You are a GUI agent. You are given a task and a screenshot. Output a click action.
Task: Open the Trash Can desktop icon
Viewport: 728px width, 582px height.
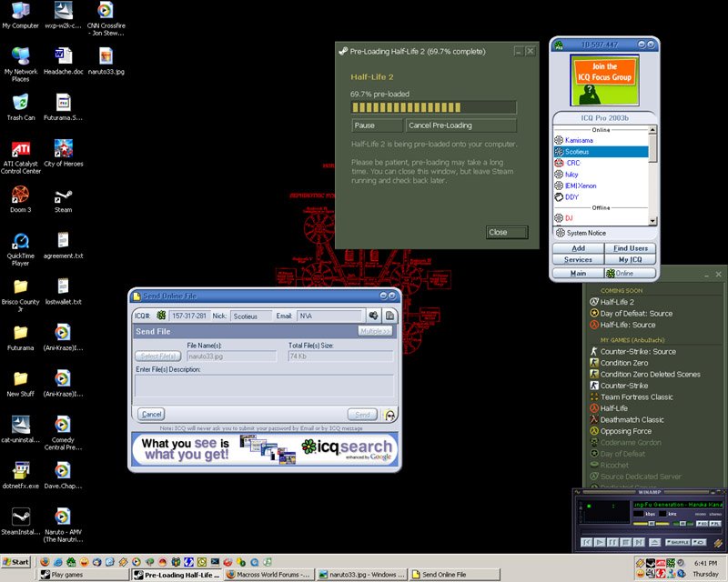tap(20, 107)
